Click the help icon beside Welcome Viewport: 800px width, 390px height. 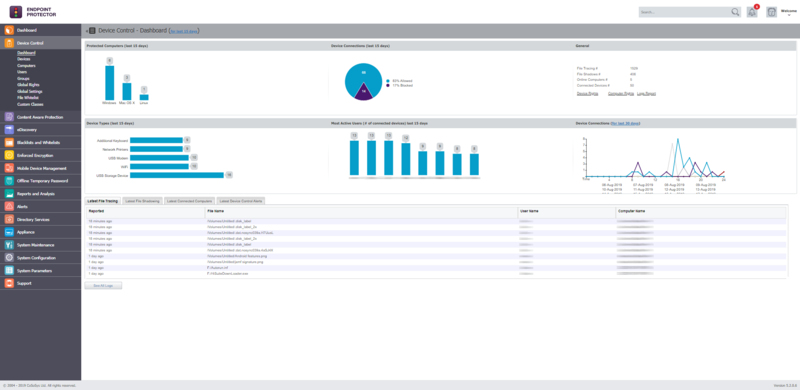pyautogui.click(x=771, y=12)
